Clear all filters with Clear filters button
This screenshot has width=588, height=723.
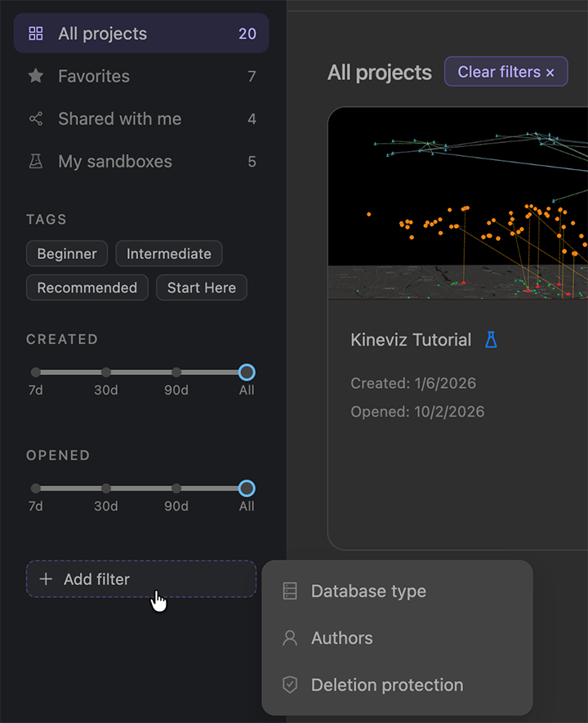tap(506, 71)
